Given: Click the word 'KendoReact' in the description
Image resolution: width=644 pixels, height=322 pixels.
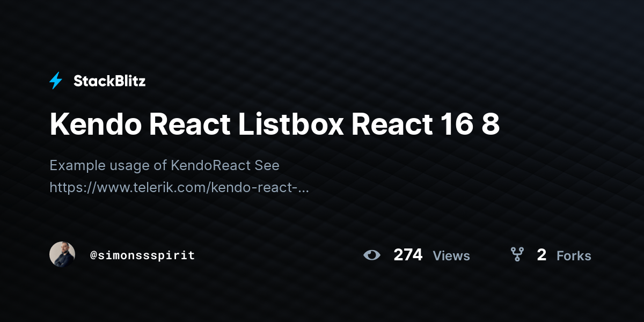Looking at the screenshot, I should tap(211, 165).
